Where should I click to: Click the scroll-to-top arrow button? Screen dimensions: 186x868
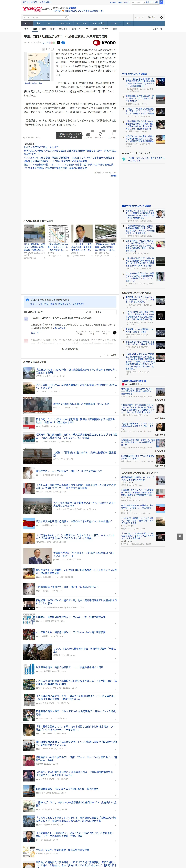[x=180, y=536]
